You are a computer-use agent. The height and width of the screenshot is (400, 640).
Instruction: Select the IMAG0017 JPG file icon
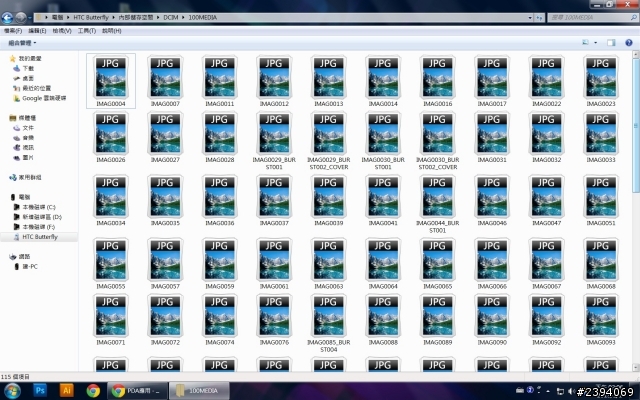tap(492, 77)
